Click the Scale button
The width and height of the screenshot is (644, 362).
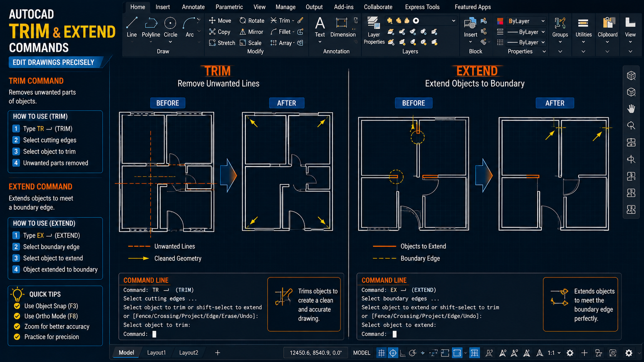(x=250, y=43)
